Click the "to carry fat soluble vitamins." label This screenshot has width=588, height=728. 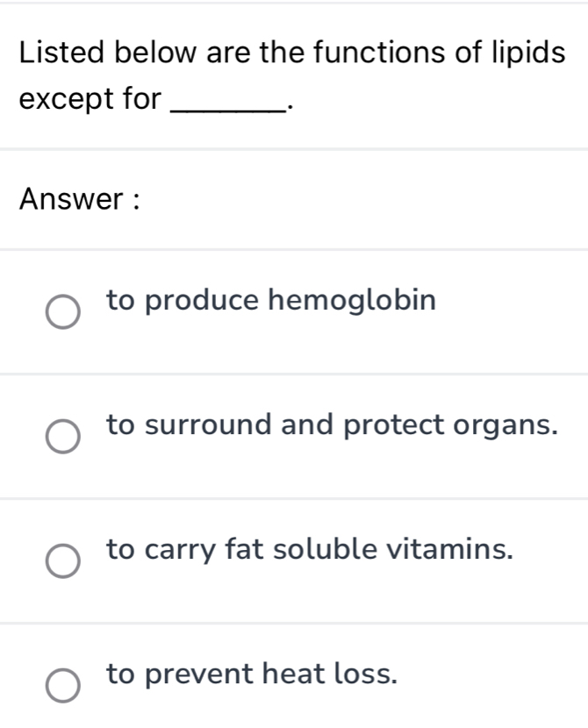click(x=309, y=550)
